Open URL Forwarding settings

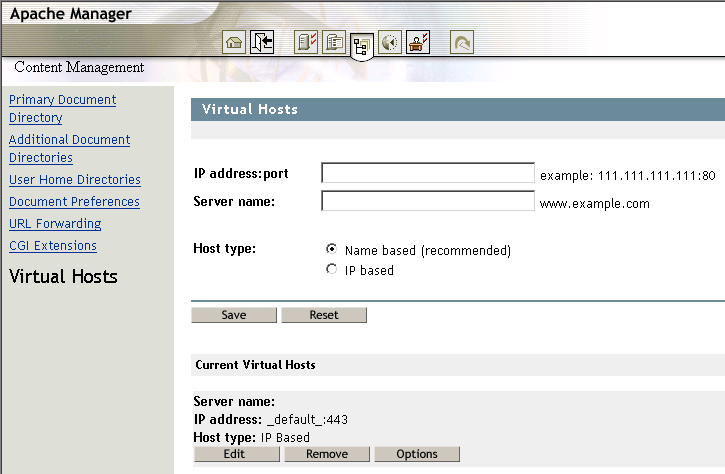(55, 224)
